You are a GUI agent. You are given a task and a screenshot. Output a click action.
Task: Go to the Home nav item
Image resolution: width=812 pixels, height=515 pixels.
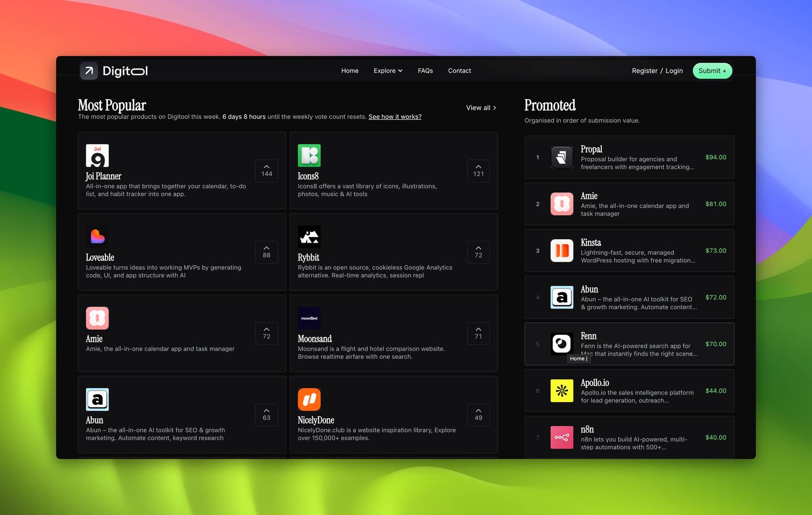tap(350, 71)
